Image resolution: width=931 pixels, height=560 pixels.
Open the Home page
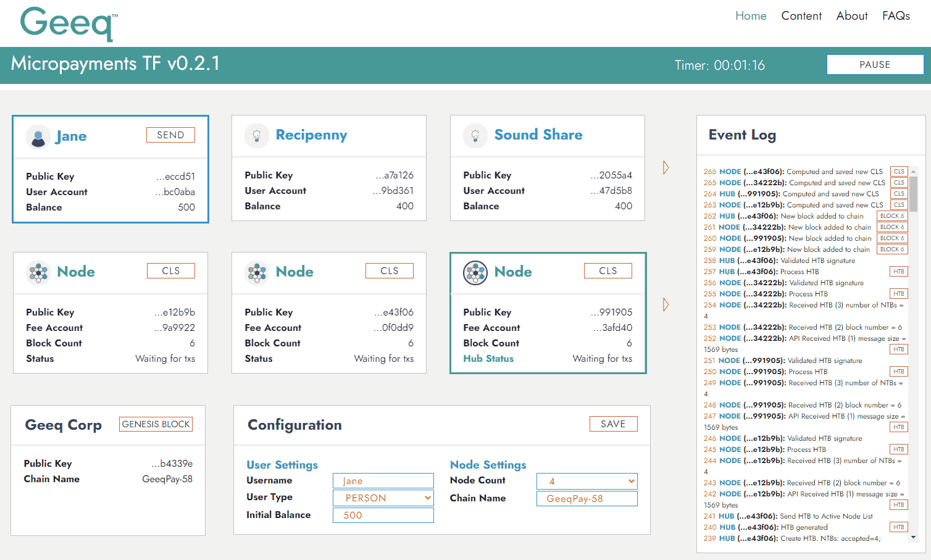(x=751, y=16)
